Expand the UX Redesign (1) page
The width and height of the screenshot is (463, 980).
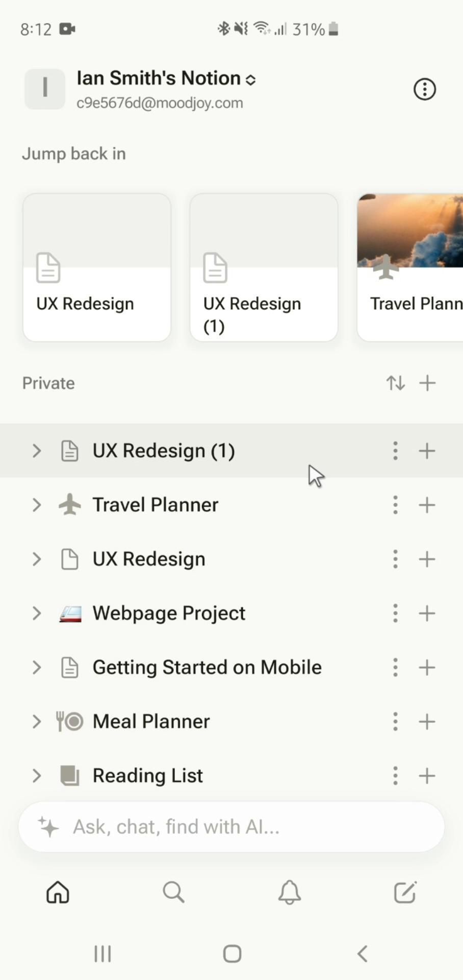click(36, 451)
